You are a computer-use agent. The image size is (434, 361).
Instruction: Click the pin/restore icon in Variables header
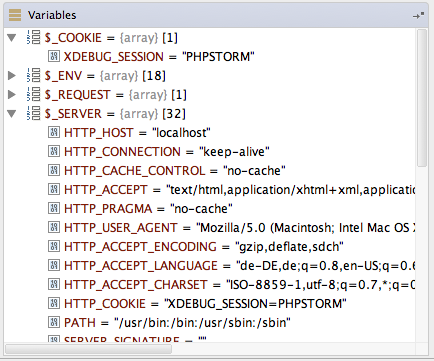418,15
